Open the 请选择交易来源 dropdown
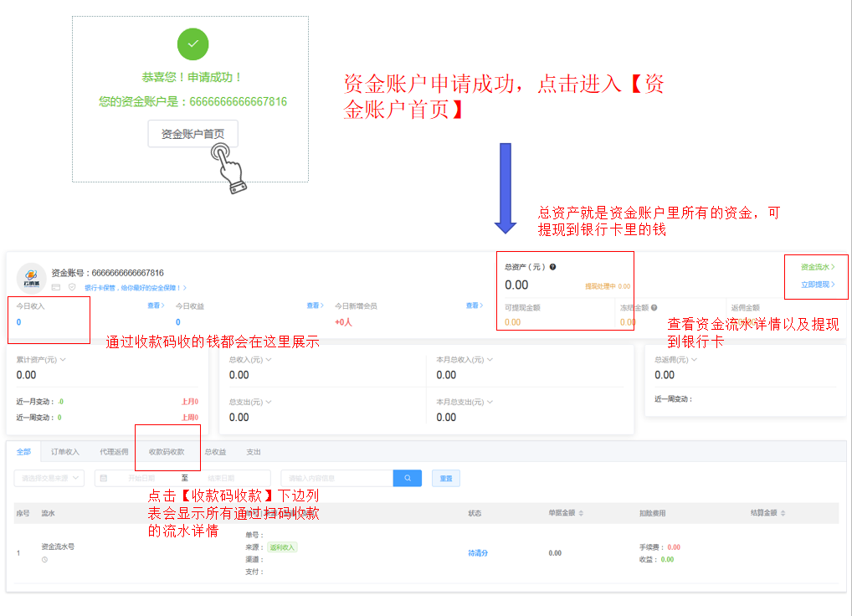Viewport: 852px width, 616px height. (x=49, y=478)
